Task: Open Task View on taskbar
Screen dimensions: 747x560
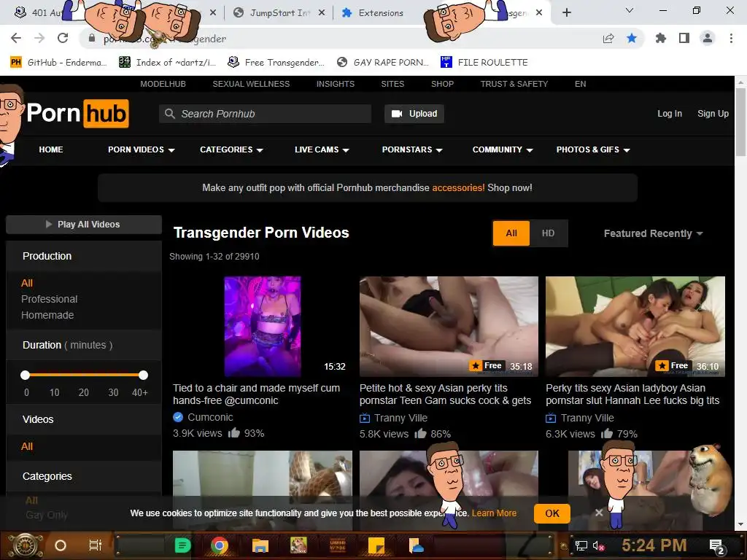Action: (96, 545)
